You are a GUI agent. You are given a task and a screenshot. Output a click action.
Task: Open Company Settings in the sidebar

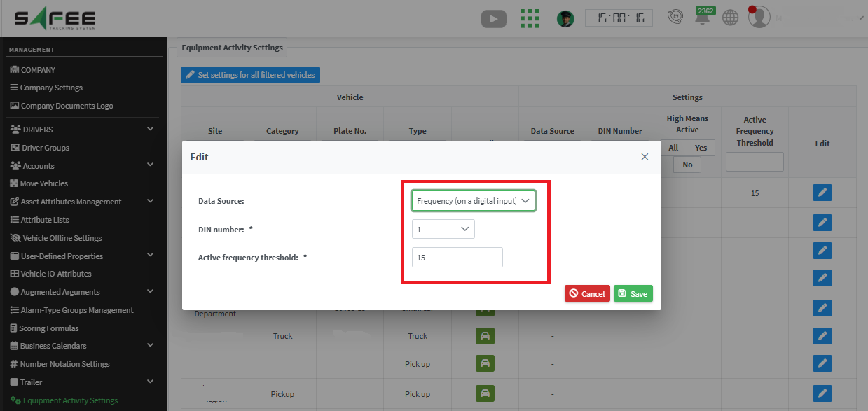coord(51,88)
